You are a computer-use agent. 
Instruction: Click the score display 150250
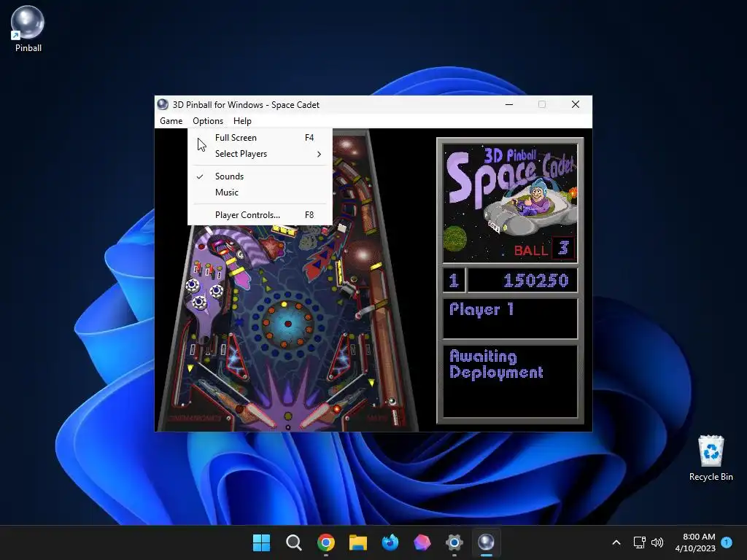pos(535,281)
